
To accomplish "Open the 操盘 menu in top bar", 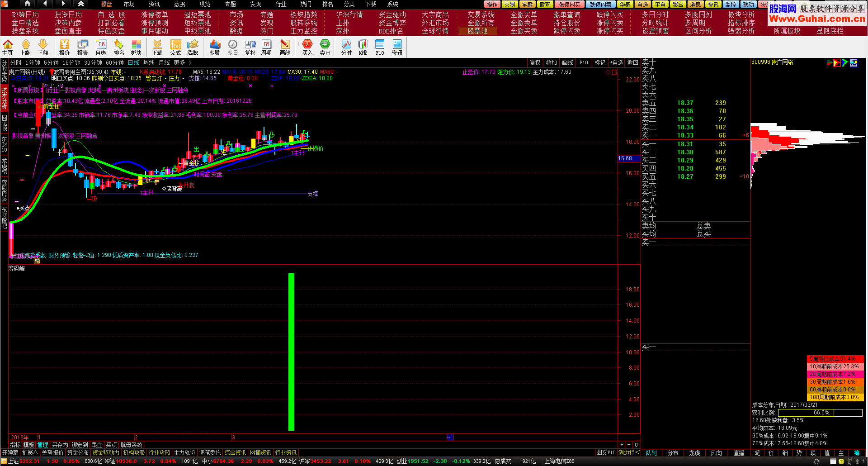I will (106, 4).
